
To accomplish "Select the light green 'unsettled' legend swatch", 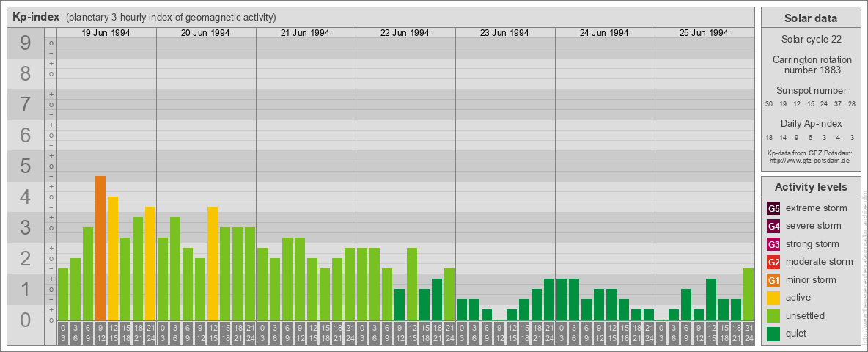I will (774, 315).
